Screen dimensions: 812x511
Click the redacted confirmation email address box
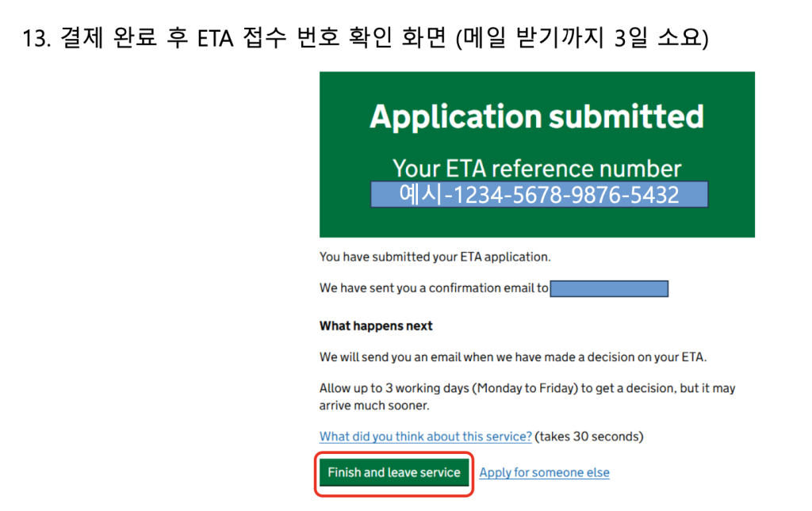pyautogui.click(x=609, y=288)
